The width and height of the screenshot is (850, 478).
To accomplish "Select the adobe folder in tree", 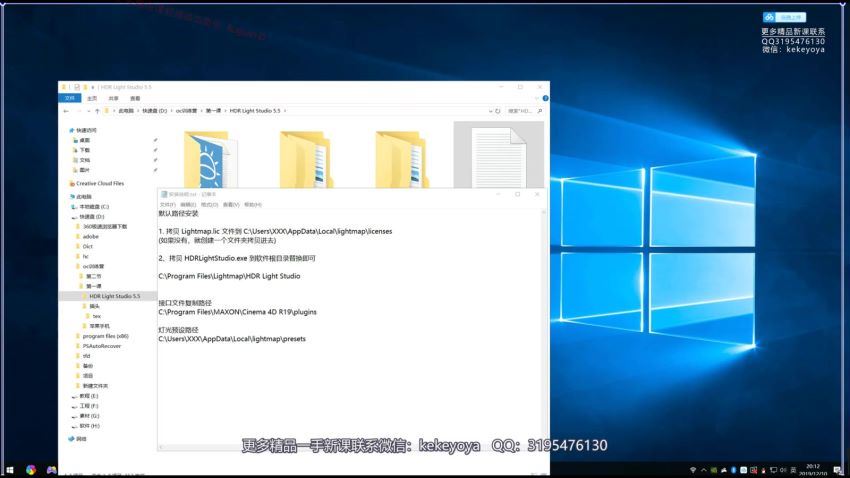I will pos(91,236).
